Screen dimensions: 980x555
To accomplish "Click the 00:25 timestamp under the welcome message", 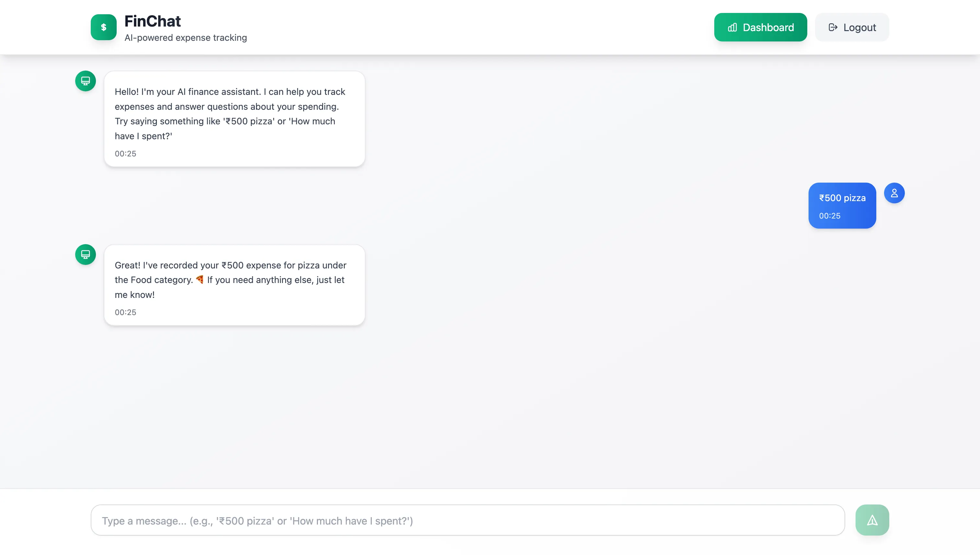I will 125,153.
